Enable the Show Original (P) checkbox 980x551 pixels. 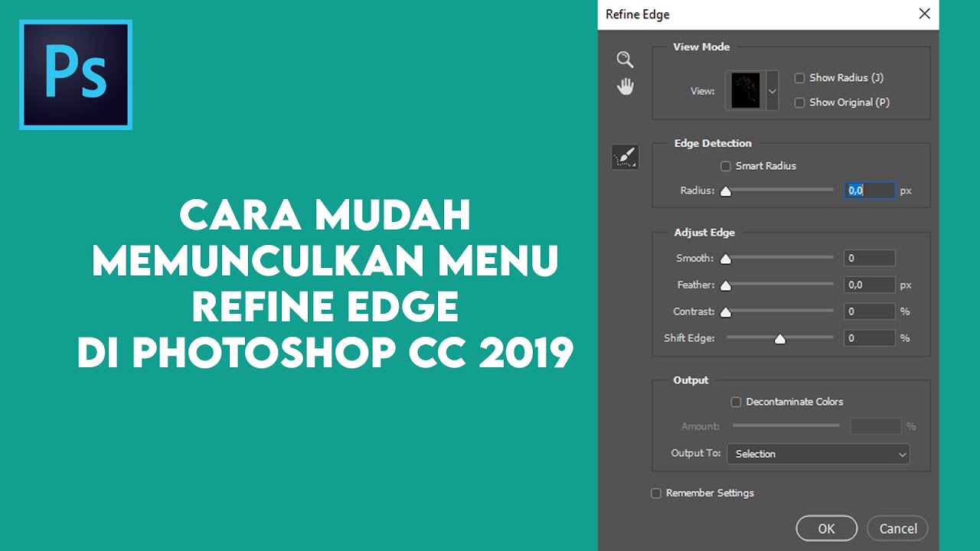tap(799, 103)
